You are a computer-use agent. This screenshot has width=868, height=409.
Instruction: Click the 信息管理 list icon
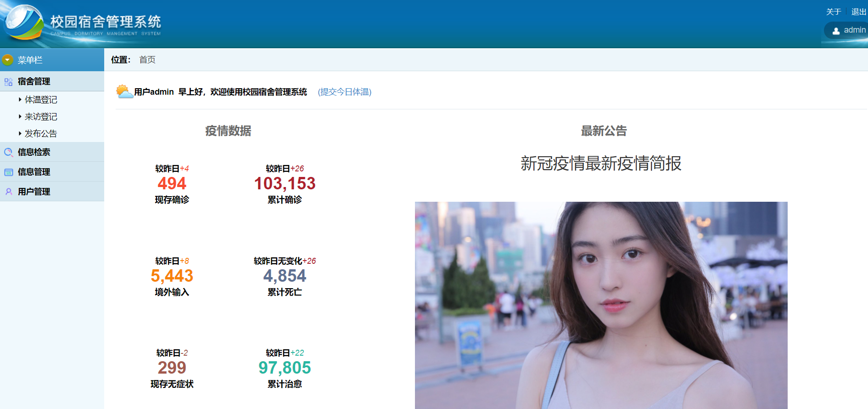pos(8,172)
